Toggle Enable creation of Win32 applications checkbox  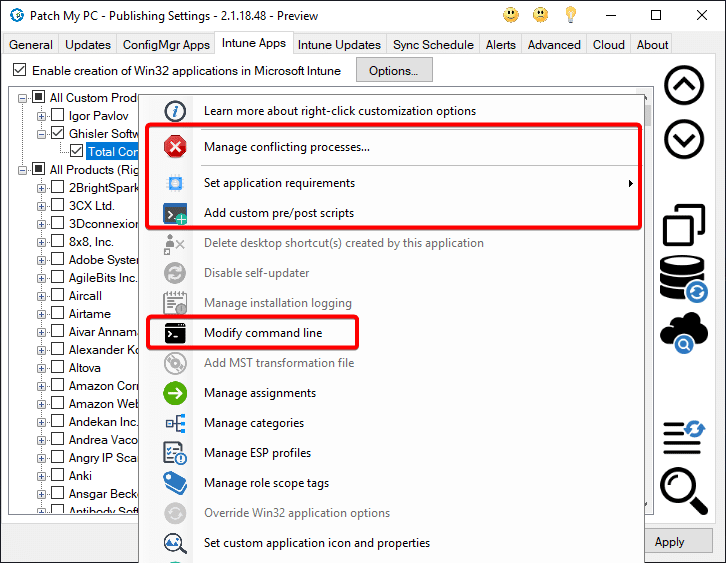coord(19,71)
